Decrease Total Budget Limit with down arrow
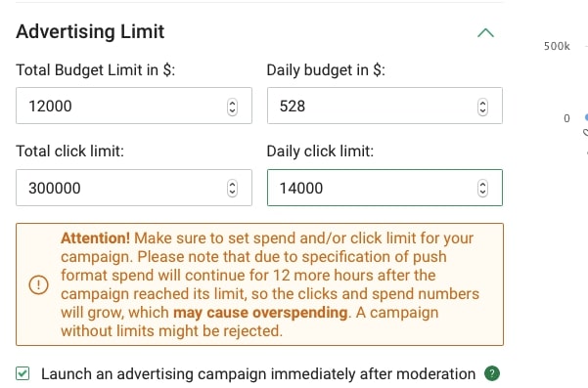 coord(232,111)
